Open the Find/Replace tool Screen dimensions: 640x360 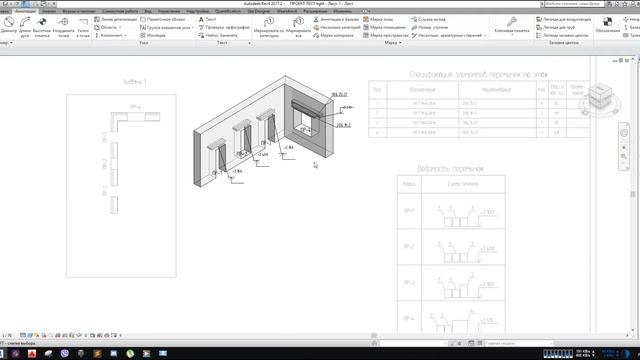pyautogui.click(x=218, y=36)
